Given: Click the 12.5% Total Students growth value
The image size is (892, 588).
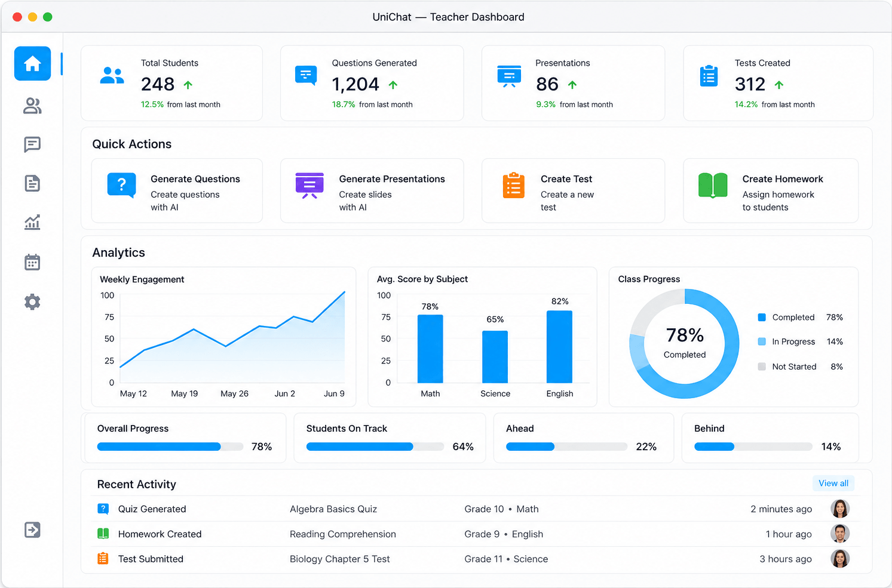Looking at the screenshot, I should [x=152, y=104].
